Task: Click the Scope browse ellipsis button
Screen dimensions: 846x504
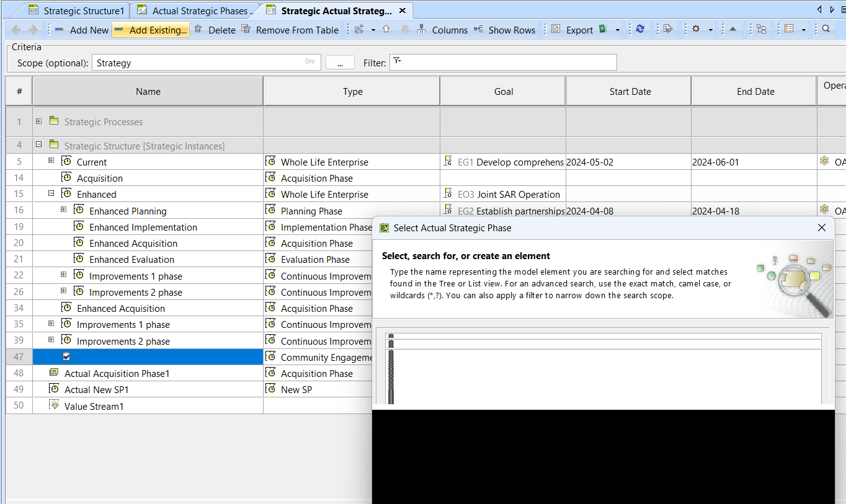Action: coord(340,63)
